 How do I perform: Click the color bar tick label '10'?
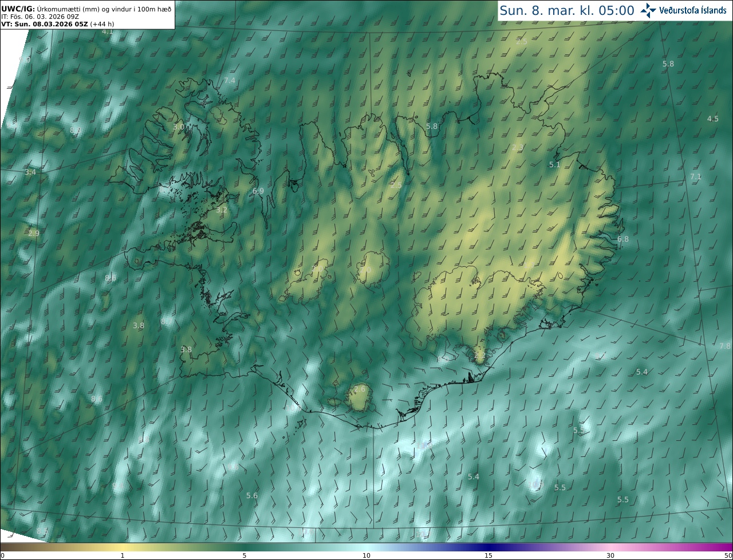coord(366,555)
